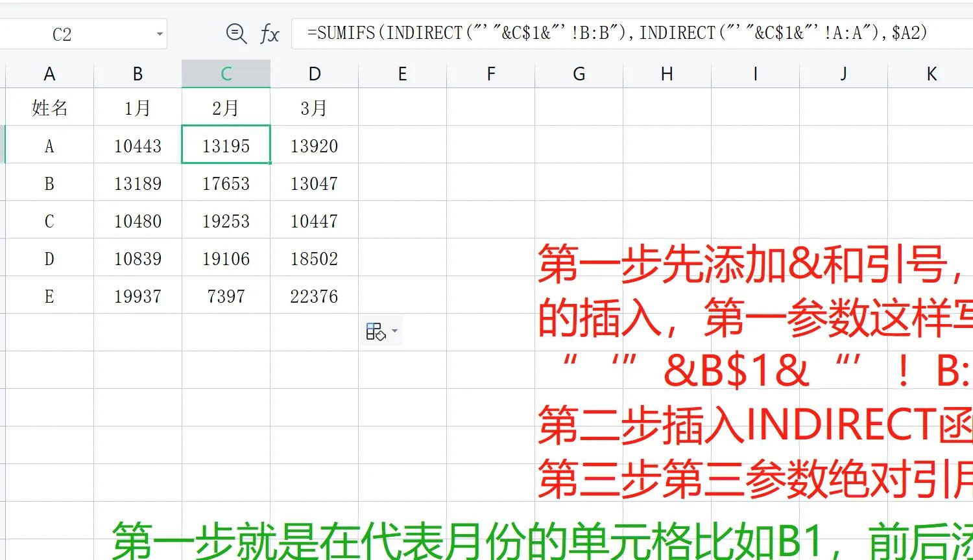This screenshot has width=973, height=560.
Task: Select the 姓名 header cell
Action: [49, 108]
